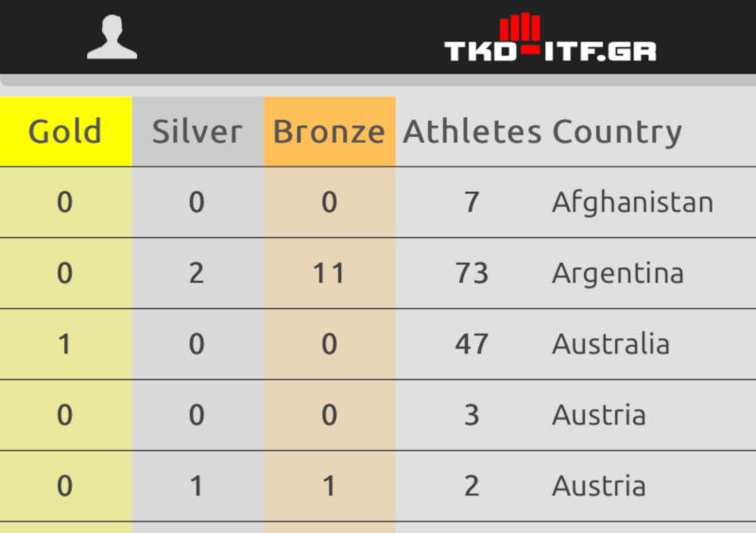
Task: Sort by Silver column header
Action: (198, 131)
